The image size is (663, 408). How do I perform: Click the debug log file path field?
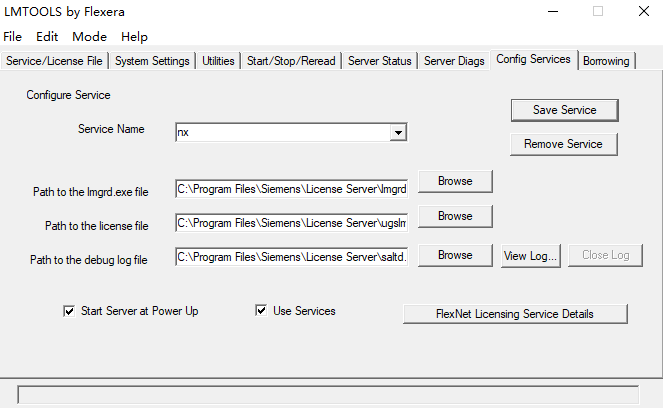coord(291,257)
